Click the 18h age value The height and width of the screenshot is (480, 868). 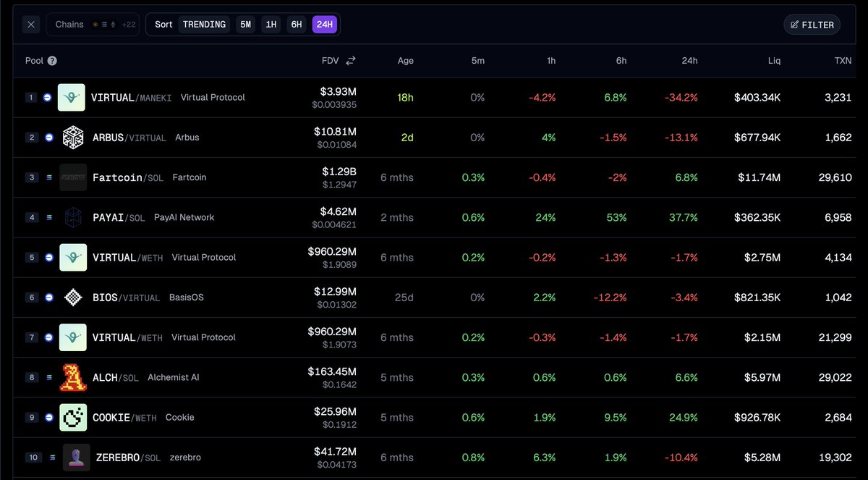pyautogui.click(x=405, y=97)
